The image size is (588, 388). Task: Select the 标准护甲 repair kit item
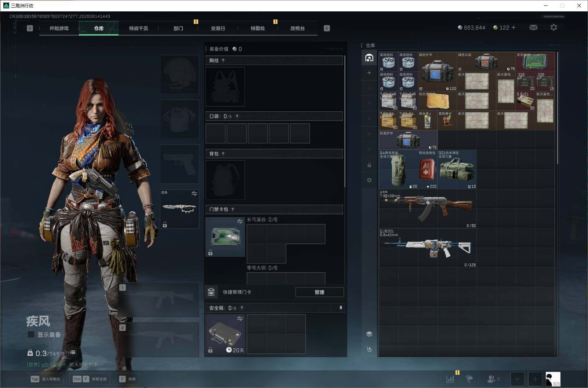pos(408,140)
